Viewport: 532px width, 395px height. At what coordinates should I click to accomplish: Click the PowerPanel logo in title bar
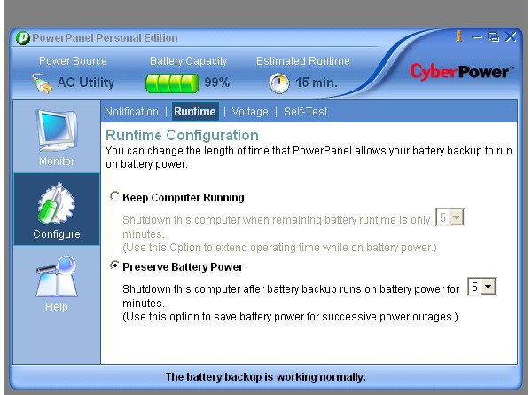[23, 37]
